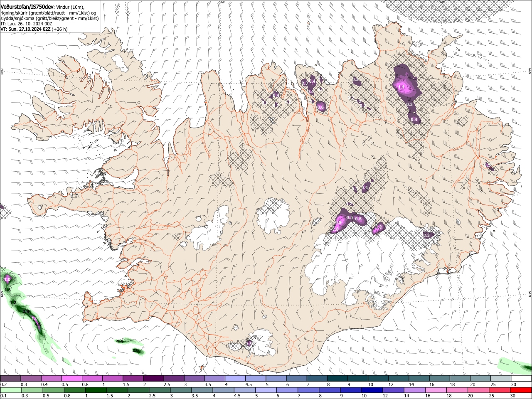The width and height of the screenshot is (532, 399).
Task: Pick green legend swatch between 0.1 and 0.3
Action: (10, 390)
